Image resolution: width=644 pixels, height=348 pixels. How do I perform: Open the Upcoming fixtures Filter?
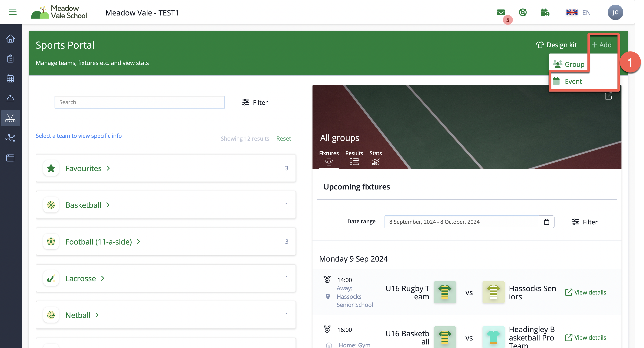coord(585,222)
